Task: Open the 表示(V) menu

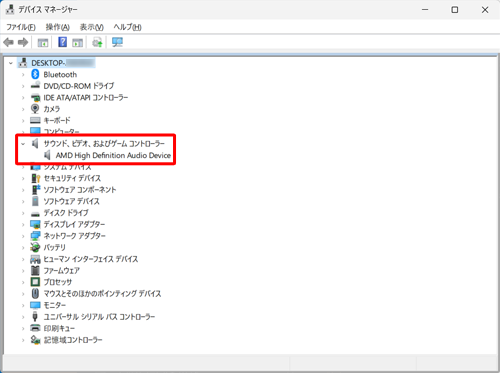Action: point(92,27)
